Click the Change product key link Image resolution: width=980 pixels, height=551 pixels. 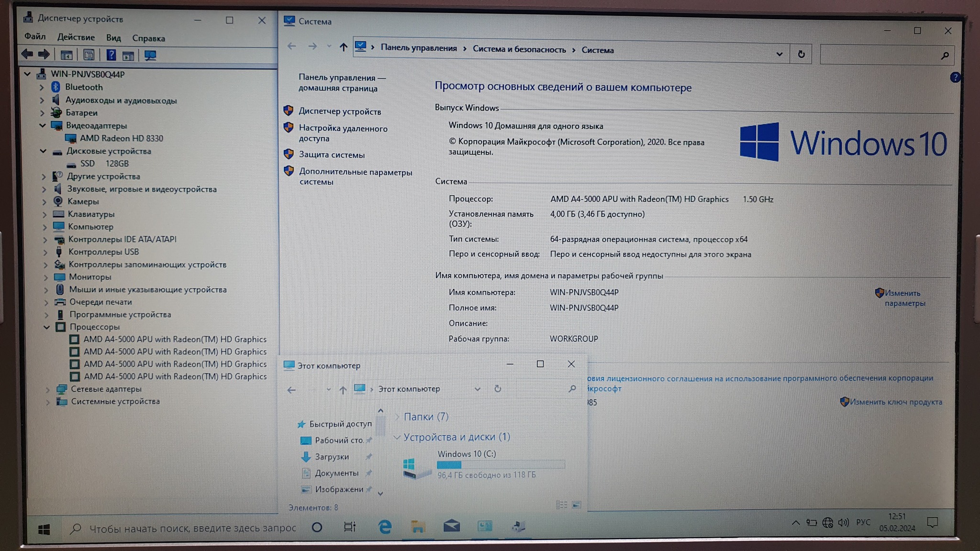pos(895,402)
